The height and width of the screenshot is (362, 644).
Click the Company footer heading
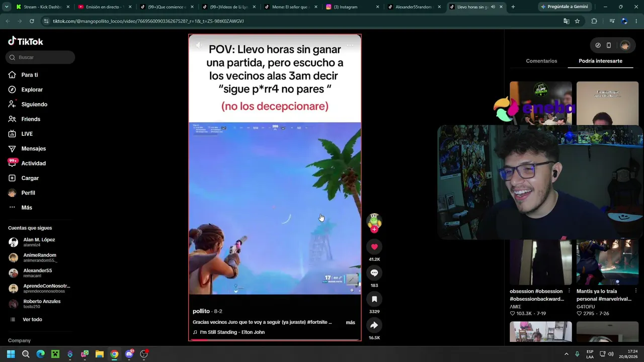[x=19, y=340]
